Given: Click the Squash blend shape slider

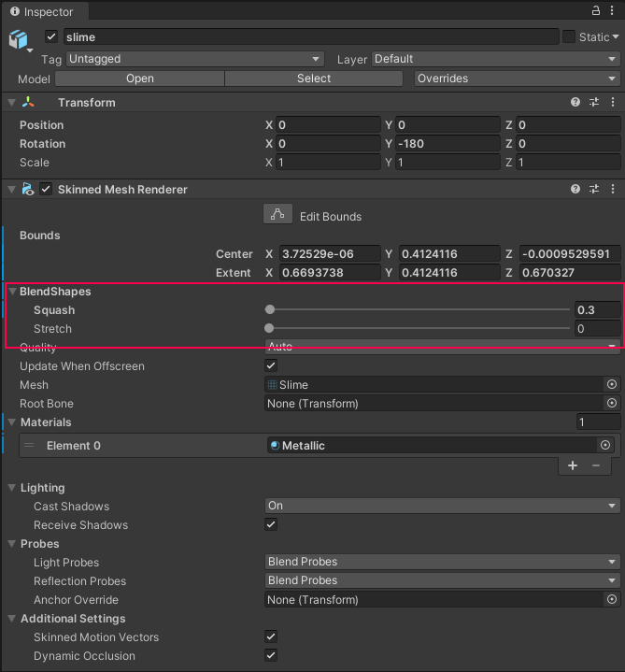Looking at the screenshot, I should [419, 310].
